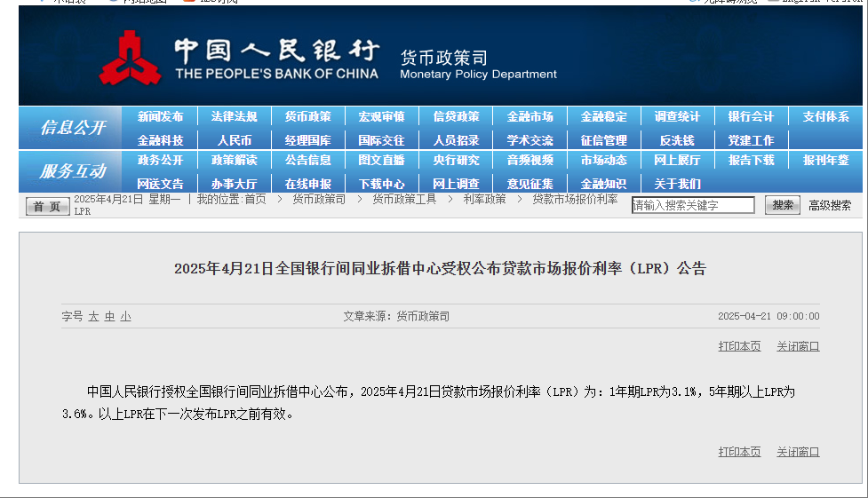This screenshot has width=868, height=498.
Task: Go to 信贷政策 section
Action: click(x=456, y=117)
